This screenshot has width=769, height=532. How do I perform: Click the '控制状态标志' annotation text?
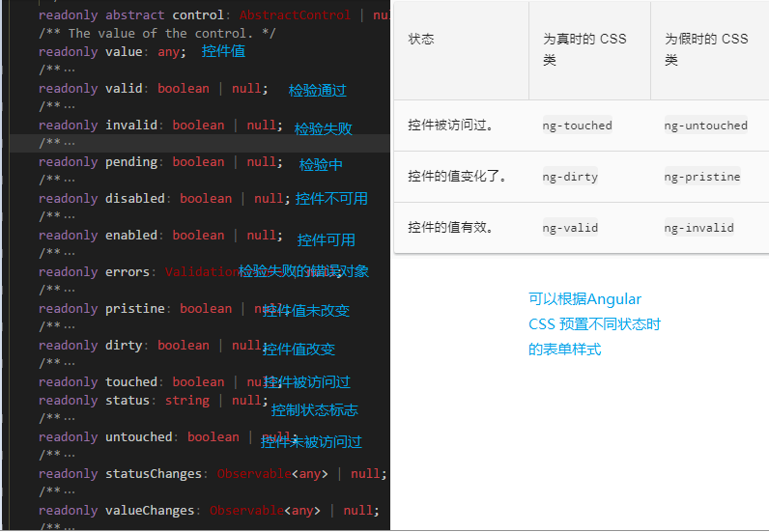(x=314, y=410)
